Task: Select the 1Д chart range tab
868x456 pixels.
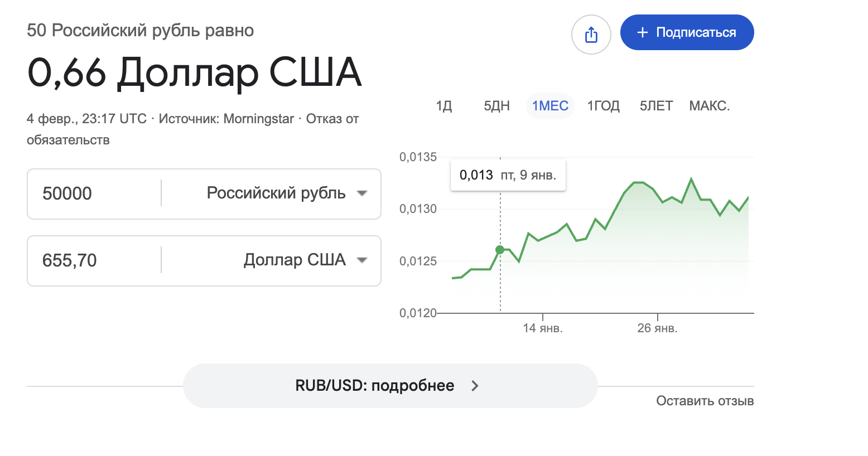Action: [x=444, y=106]
